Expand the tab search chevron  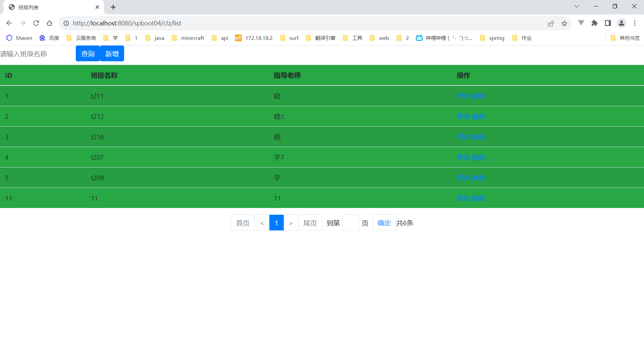[577, 6]
